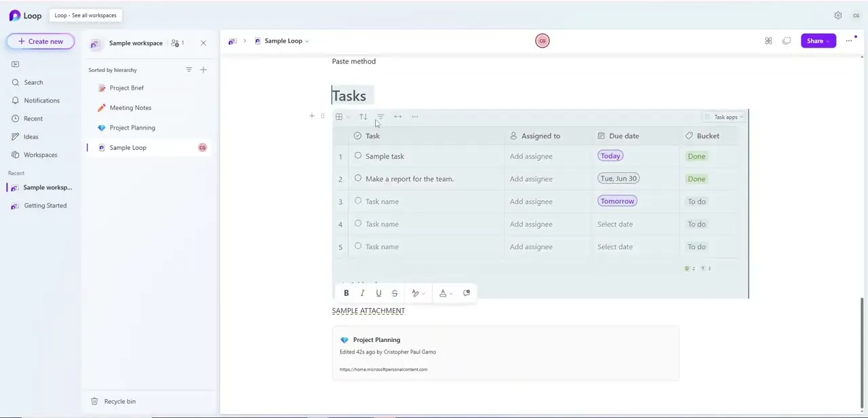
Task: Open Search in the sidebar
Action: click(33, 83)
